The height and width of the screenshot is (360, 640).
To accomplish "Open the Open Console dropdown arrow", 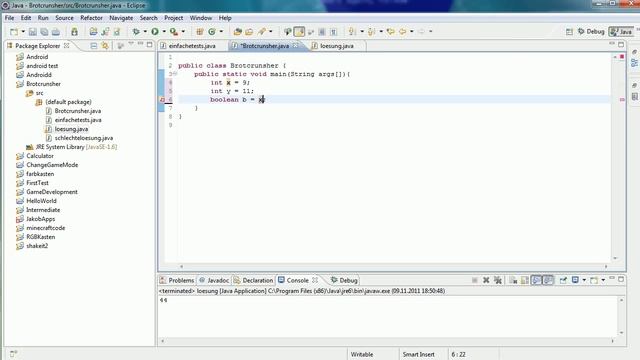I will tap(603, 280).
